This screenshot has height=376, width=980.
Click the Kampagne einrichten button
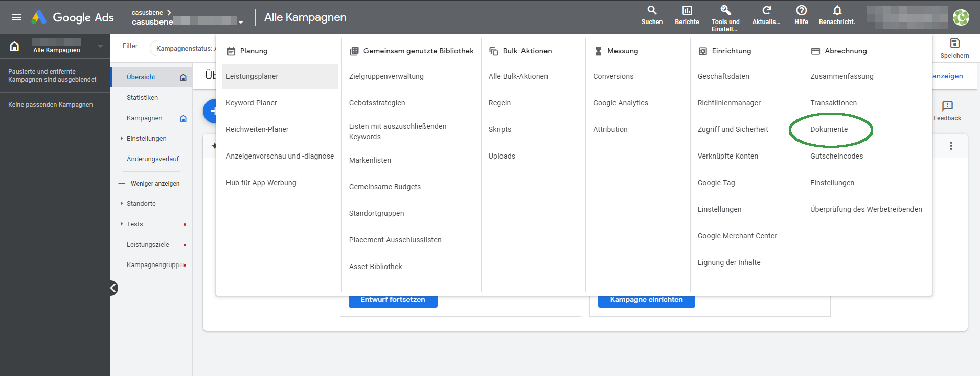click(647, 300)
